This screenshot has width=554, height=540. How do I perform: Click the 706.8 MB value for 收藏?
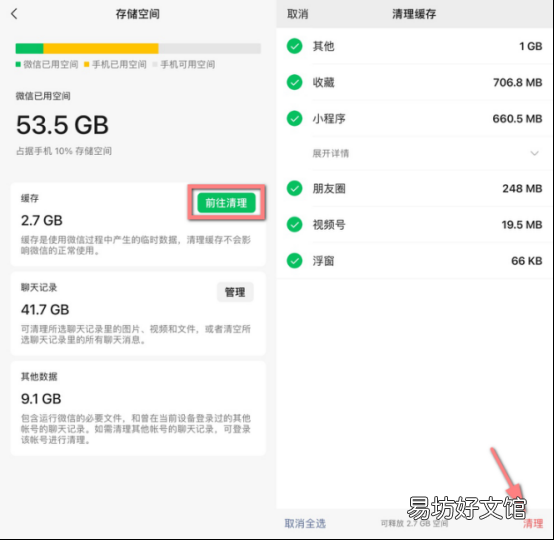(518, 82)
